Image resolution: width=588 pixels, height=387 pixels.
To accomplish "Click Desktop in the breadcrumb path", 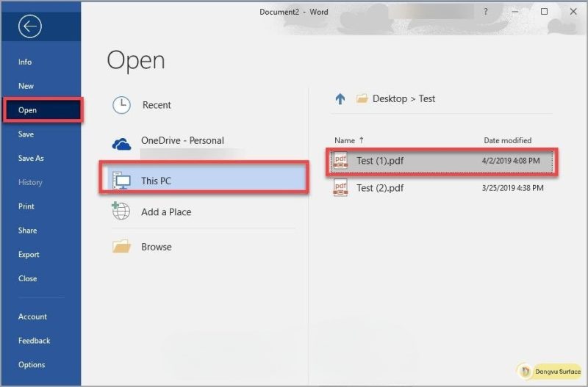I will tap(390, 98).
